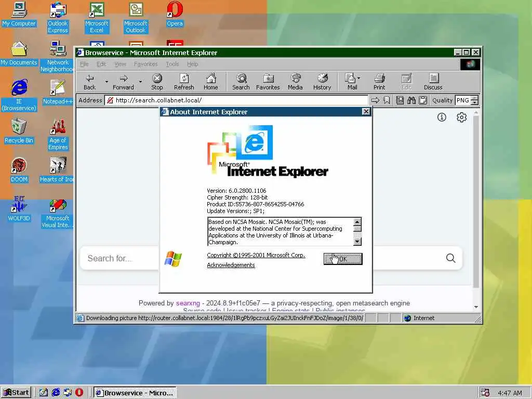Open the Tools menu
The image size is (532, 399).
(172, 64)
